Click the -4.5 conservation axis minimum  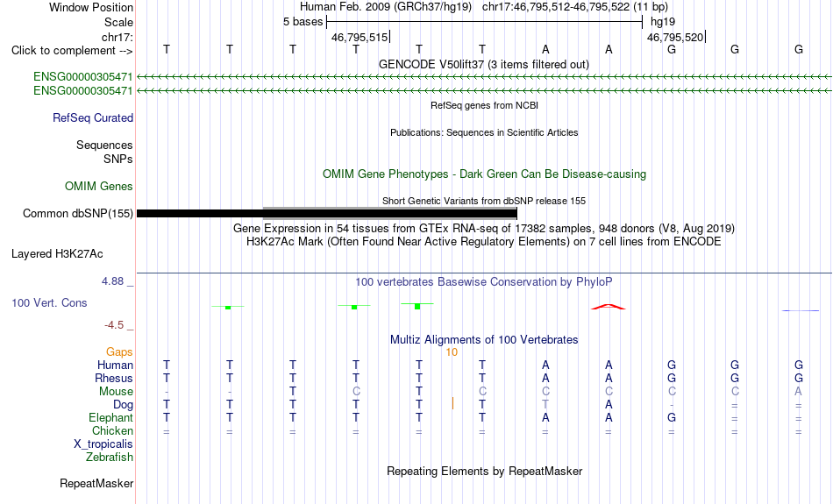point(114,324)
